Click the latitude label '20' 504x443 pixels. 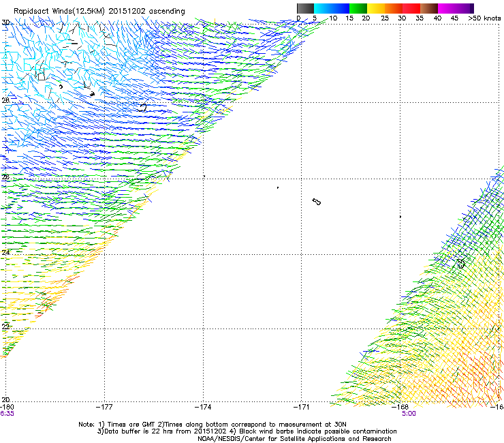[5, 399]
